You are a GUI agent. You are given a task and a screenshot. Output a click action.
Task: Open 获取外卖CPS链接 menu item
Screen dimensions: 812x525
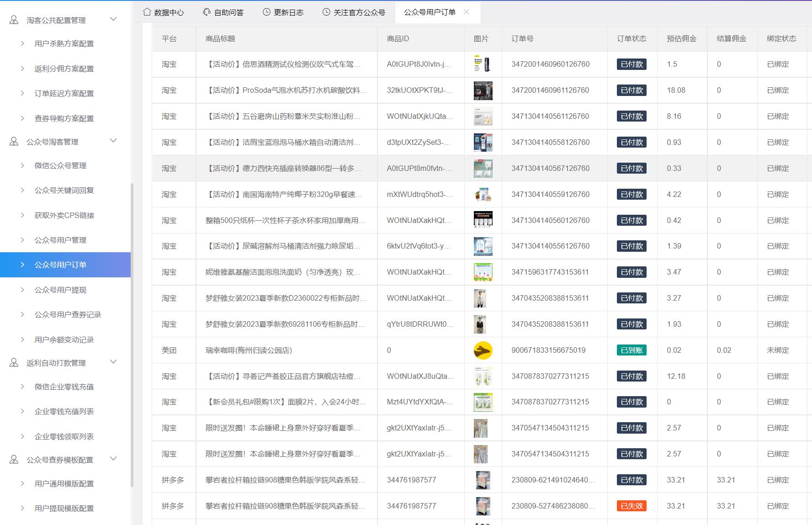(65, 215)
